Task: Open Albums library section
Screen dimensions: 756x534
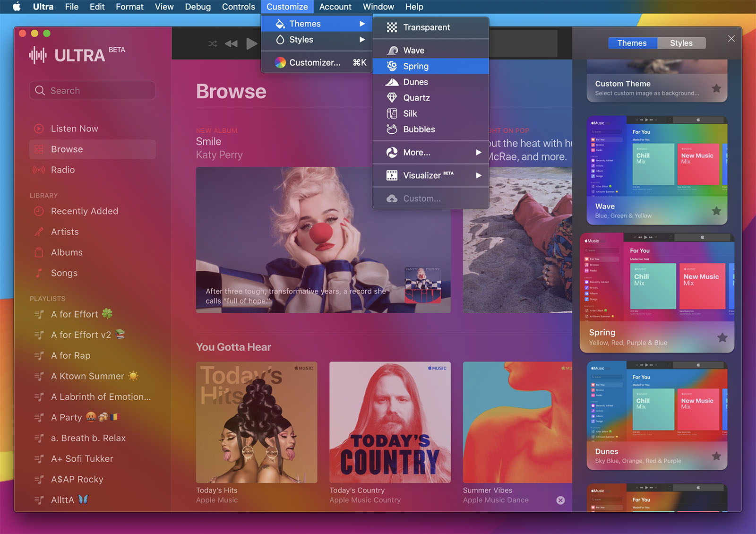Action: click(x=93, y=252)
